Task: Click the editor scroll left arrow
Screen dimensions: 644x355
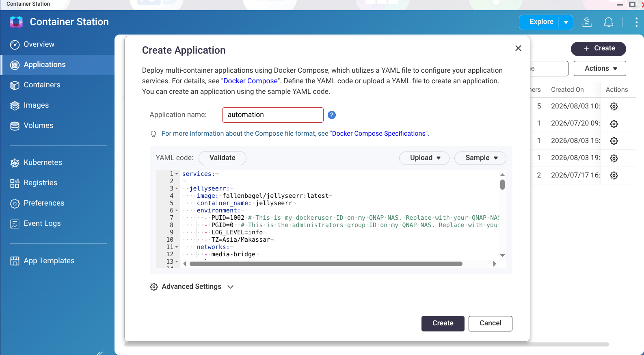Action: pyautogui.click(x=185, y=264)
